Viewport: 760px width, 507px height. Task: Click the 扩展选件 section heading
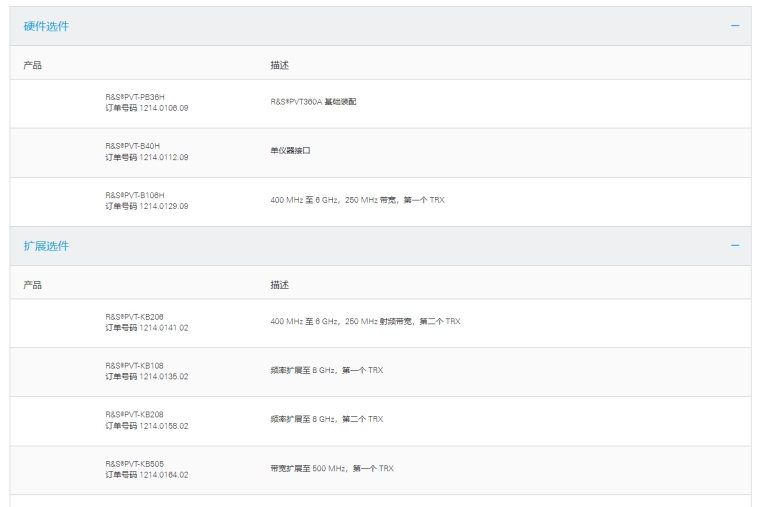coord(47,246)
